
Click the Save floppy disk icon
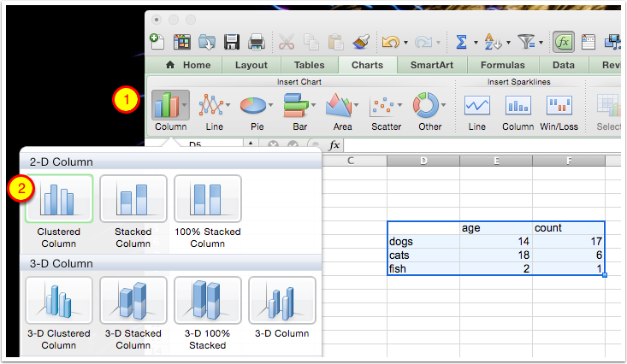pos(231,41)
